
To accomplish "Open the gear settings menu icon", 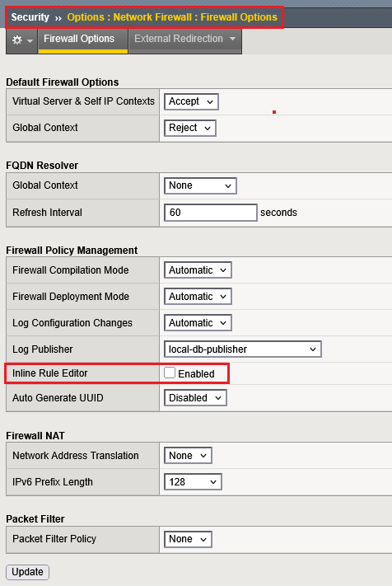I will pos(22,40).
